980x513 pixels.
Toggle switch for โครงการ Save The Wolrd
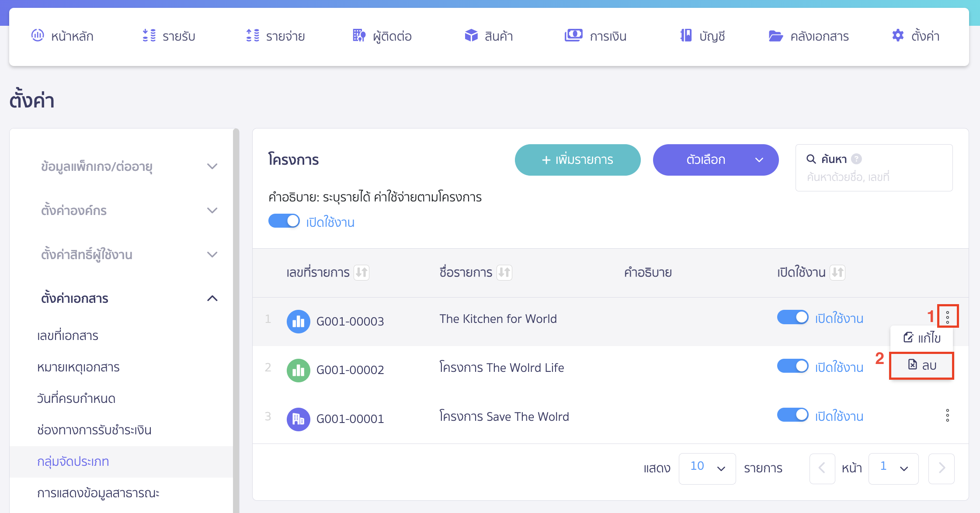click(792, 415)
